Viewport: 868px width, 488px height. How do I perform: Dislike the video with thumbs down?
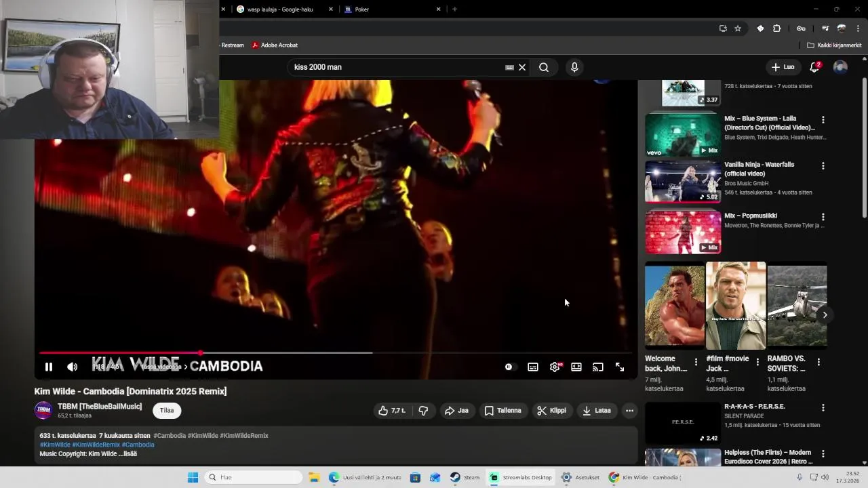tap(423, 411)
